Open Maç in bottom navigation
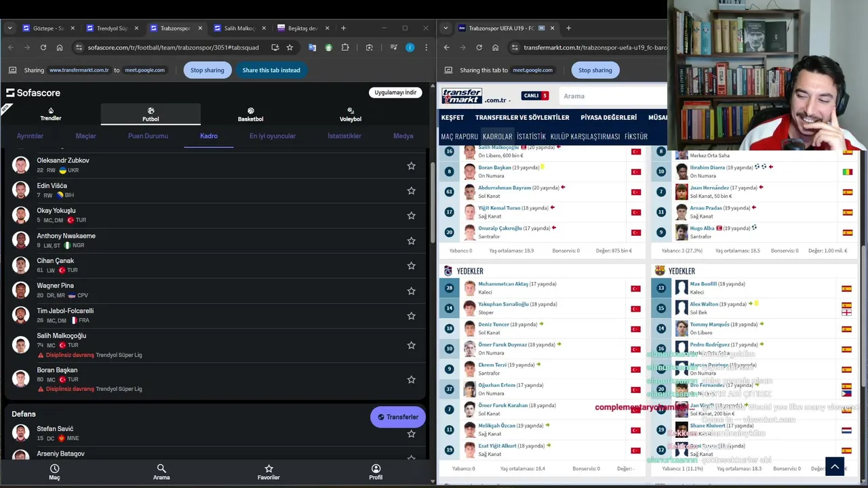Viewport: 868px width, 488px height. (x=54, y=472)
